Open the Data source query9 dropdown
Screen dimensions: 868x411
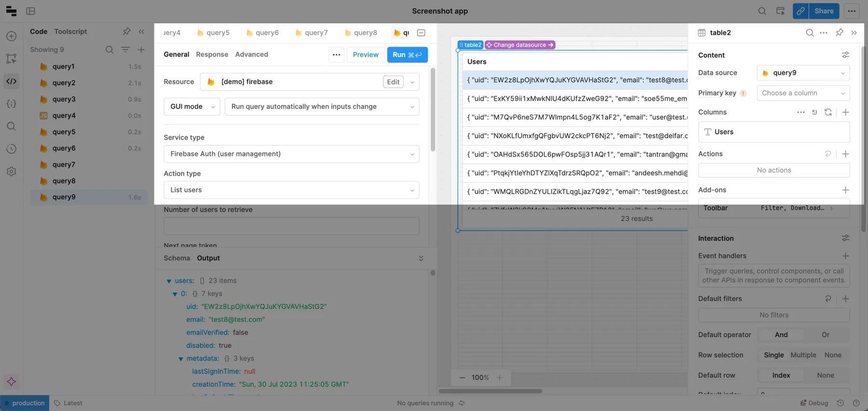(803, 73)
